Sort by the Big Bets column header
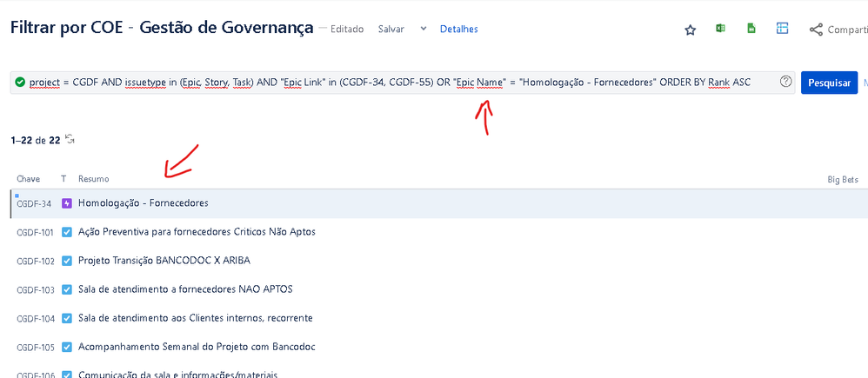868x378 pixels. click(x=843, y=180)
